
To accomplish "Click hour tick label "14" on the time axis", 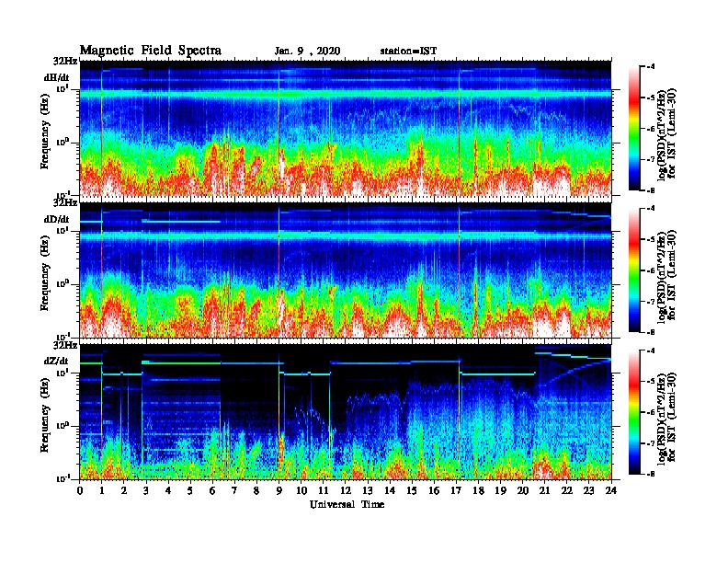I will (x=390, y=490).
